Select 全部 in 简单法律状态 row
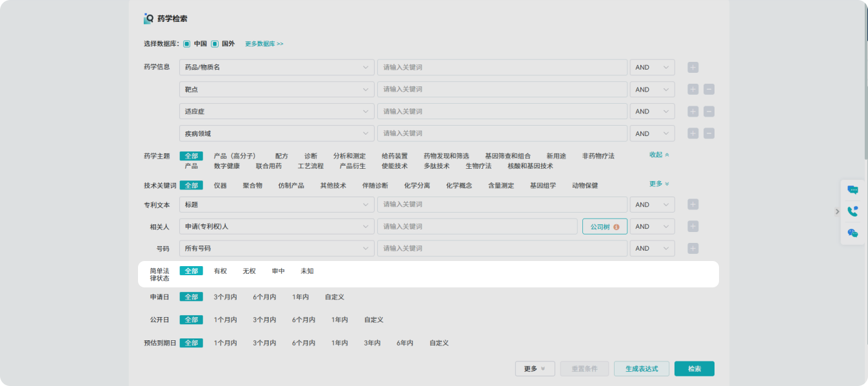The width and height of the screenshot is (868, 386). point(191,271)
